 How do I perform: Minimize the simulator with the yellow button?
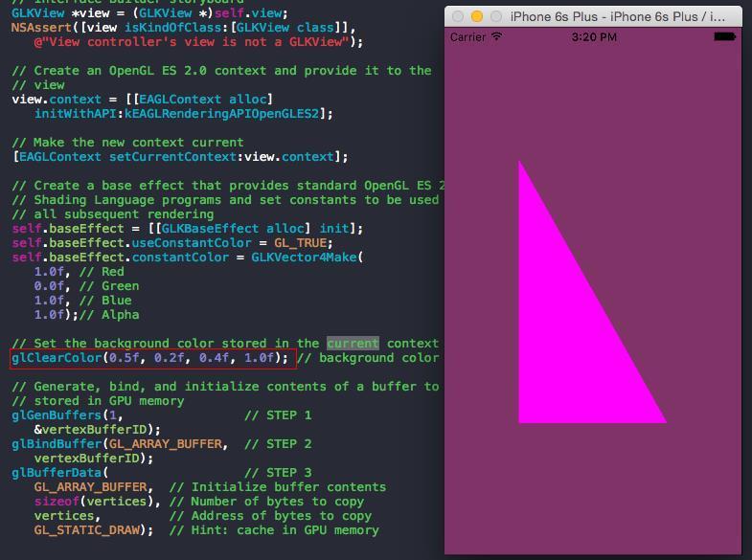click(x=476, y=16)
